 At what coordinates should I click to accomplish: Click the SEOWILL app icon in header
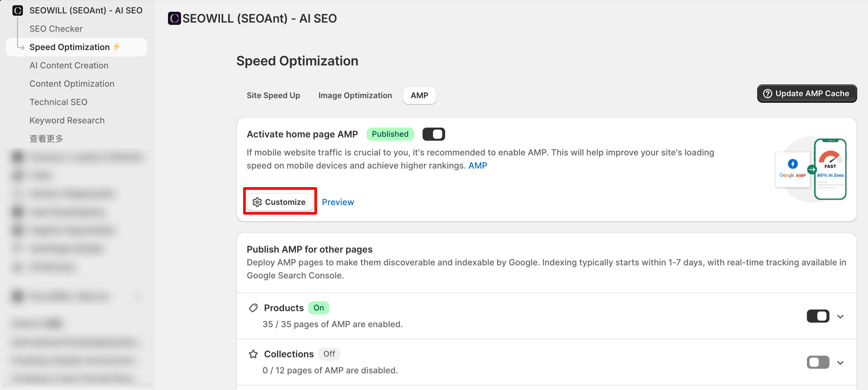[x=174, y=18]
